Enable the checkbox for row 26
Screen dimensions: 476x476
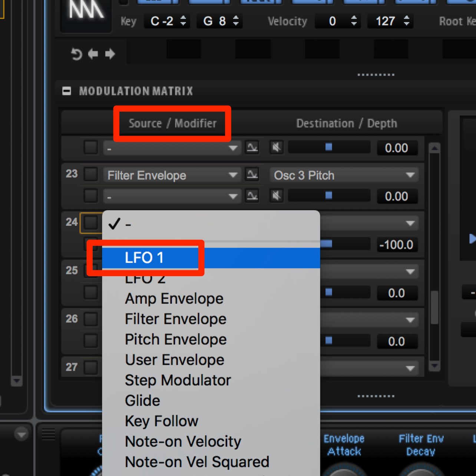[91, 319]
